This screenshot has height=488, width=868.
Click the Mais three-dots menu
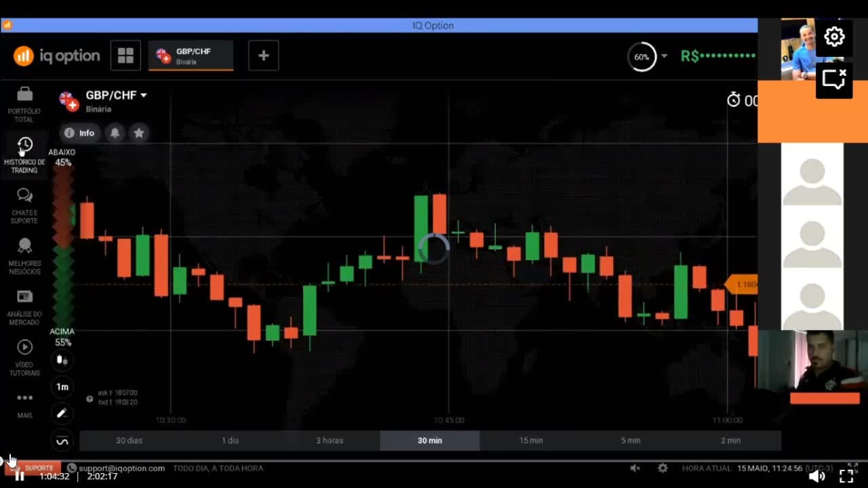tap(24, 398)
